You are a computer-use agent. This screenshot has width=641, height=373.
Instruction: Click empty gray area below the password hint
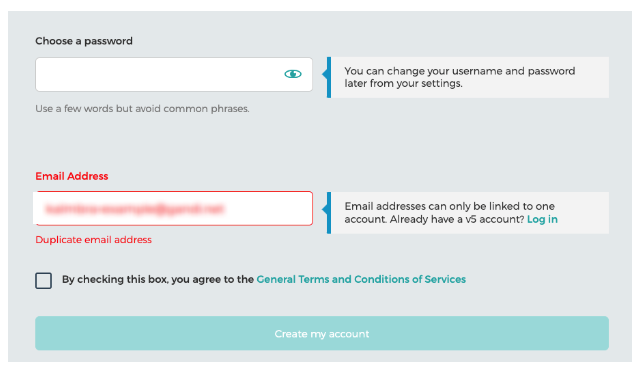coord(174,141)
